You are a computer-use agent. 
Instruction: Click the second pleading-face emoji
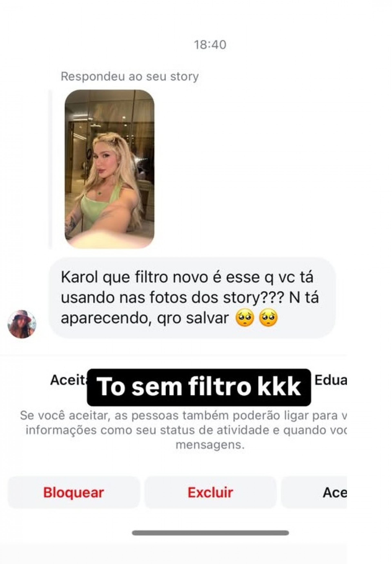click(268, 318)
